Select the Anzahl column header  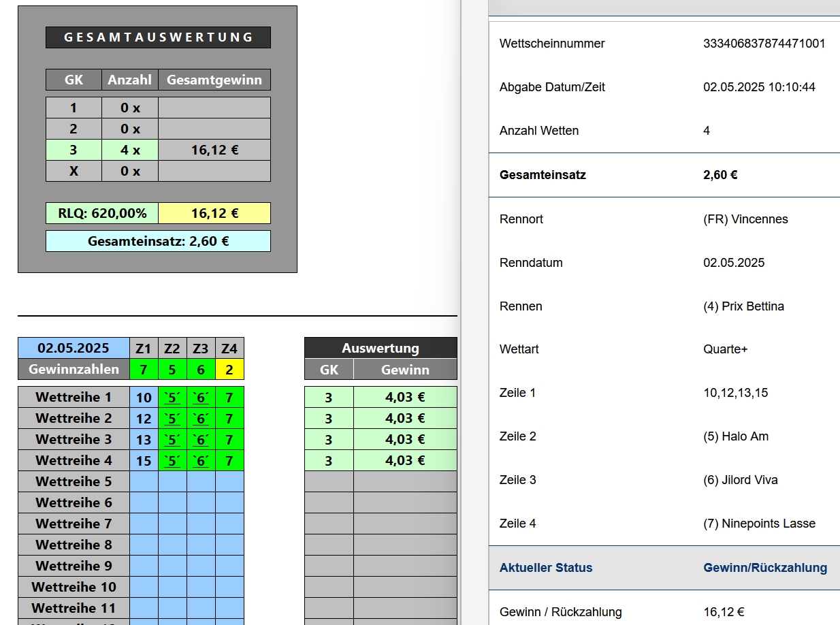(130, 80)
